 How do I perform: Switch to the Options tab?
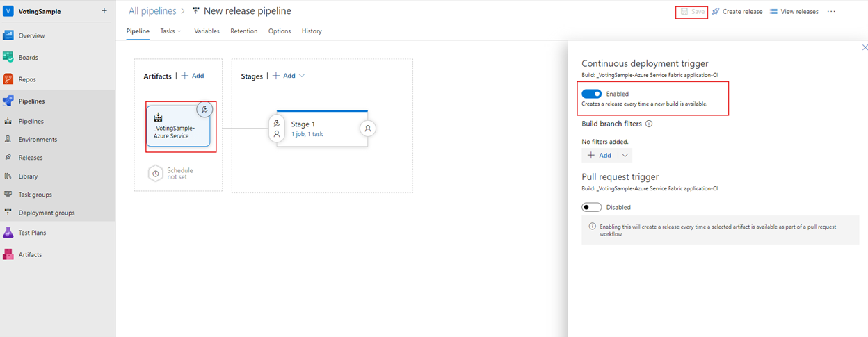click(x=280, y=31)
